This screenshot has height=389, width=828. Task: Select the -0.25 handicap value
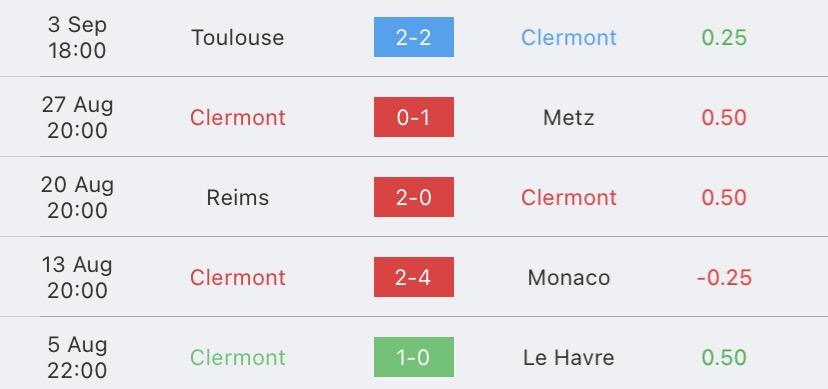coord(724,278)
